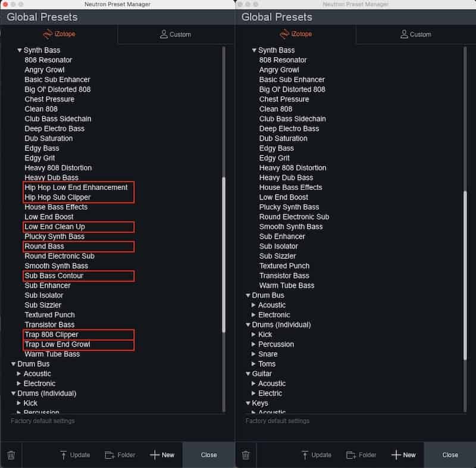
Task: Click the Update arrow icon in left window
Action: [x=63, y=455]
